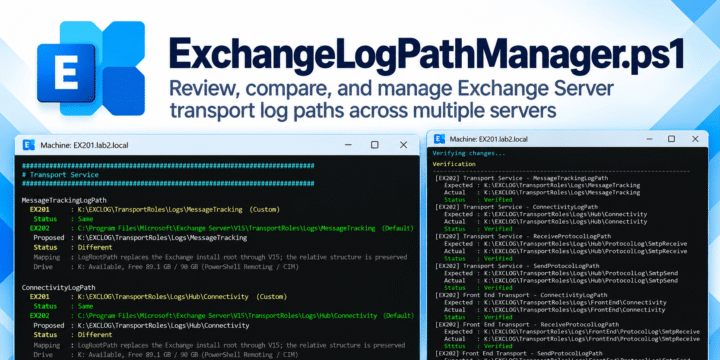Click the EX202 Program Files Hub\Connectivity (Default) line

[222, 316]
